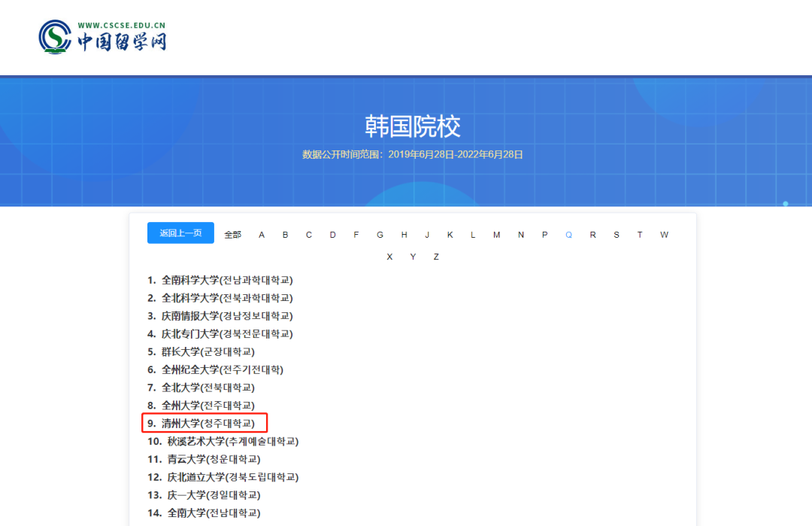Filter schools by letter H

pos(404,235)
